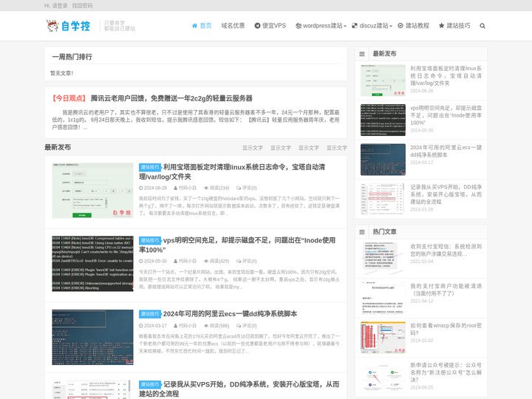Click the 自学控 site logo
Image resolution: width=532 pixels, height=399 pixels.
[69, 26]
